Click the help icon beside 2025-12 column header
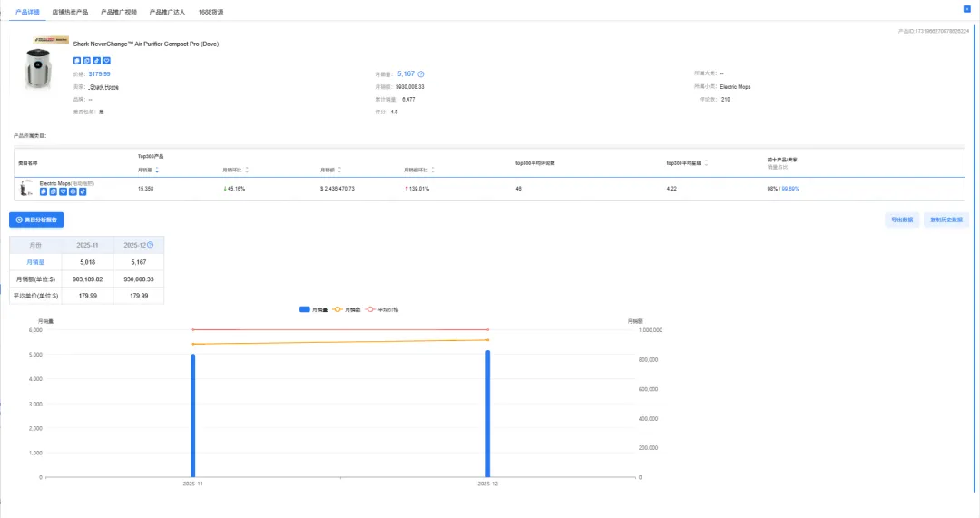This screenshot has width=980, height=518. 151,245
